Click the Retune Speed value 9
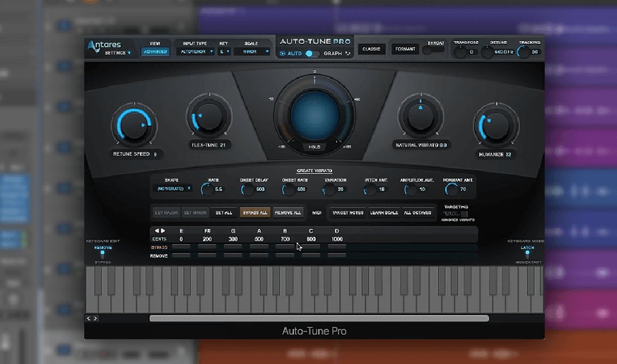Image resolution: width=617 pixels, height=364 pixels. [x=155, y=155]
